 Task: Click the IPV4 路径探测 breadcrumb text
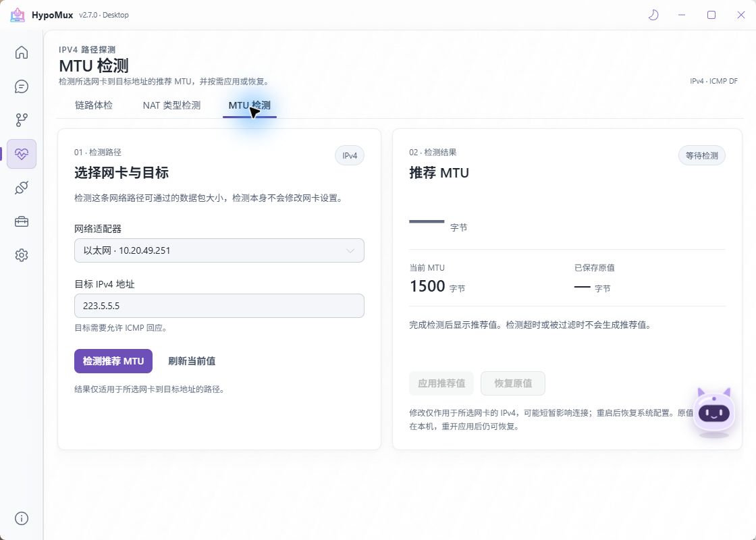point(87,50)
